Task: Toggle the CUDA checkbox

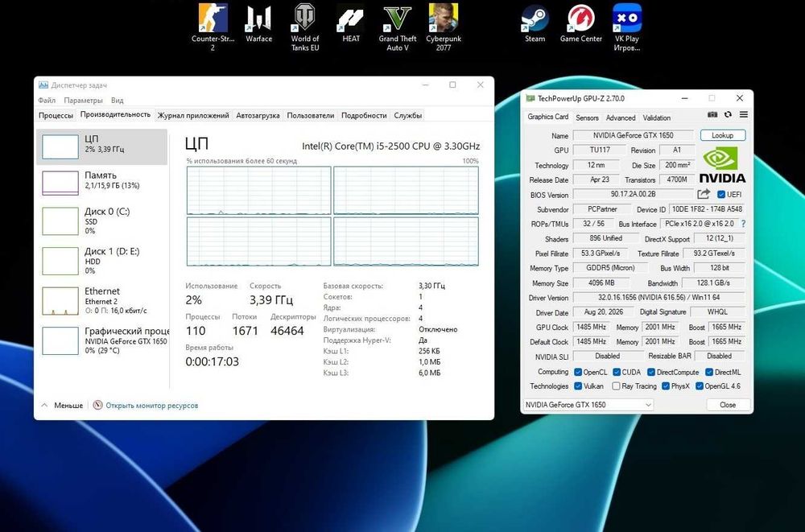Action: (617, 372)
